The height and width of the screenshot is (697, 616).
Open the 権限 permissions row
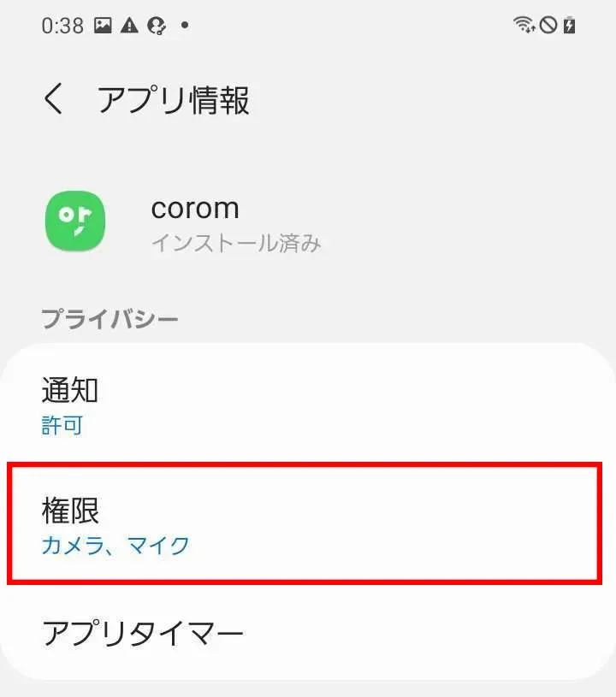point(305,523)
